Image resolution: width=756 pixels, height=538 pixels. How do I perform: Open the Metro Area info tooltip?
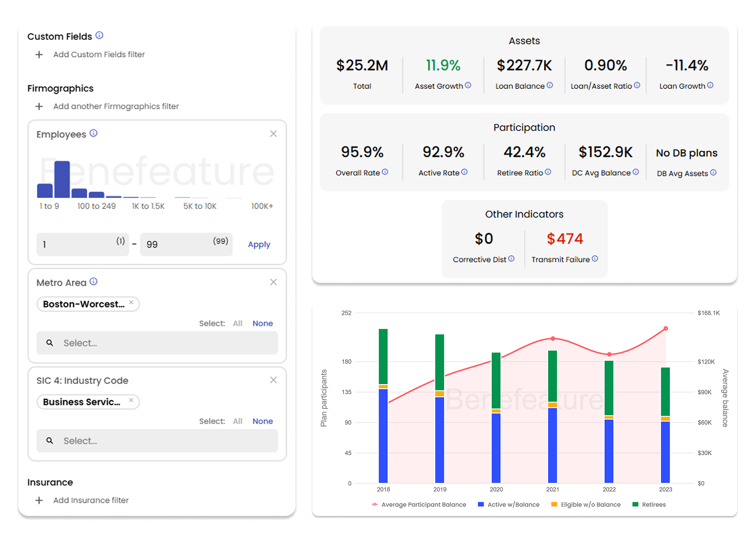pyautogui.click(x=94, y=281)
